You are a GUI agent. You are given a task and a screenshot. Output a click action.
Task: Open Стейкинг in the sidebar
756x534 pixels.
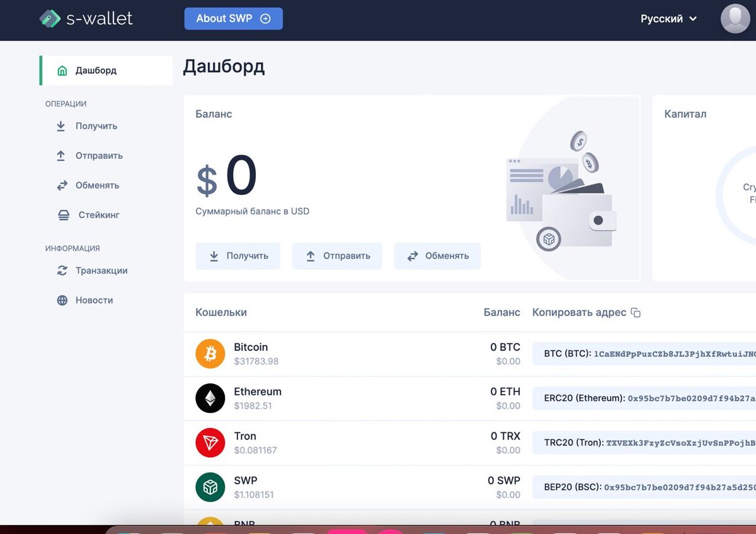pos(88,215)
